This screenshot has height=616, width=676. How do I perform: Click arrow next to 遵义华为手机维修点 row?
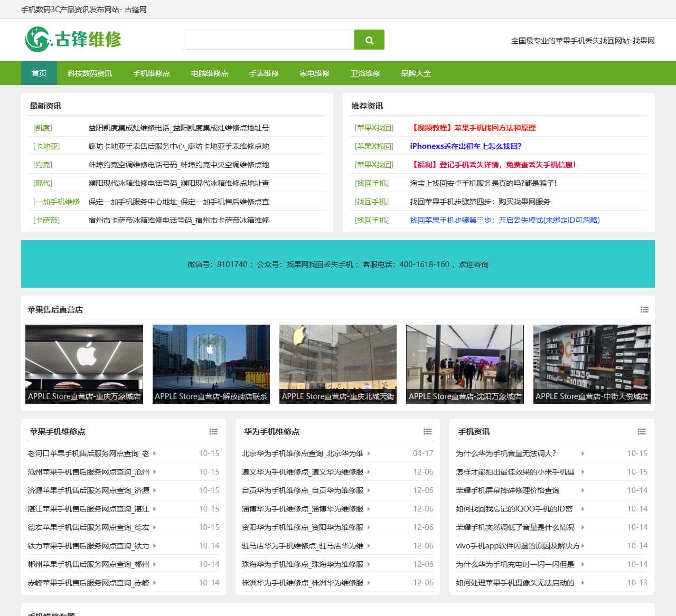click(x=369, y=472)
